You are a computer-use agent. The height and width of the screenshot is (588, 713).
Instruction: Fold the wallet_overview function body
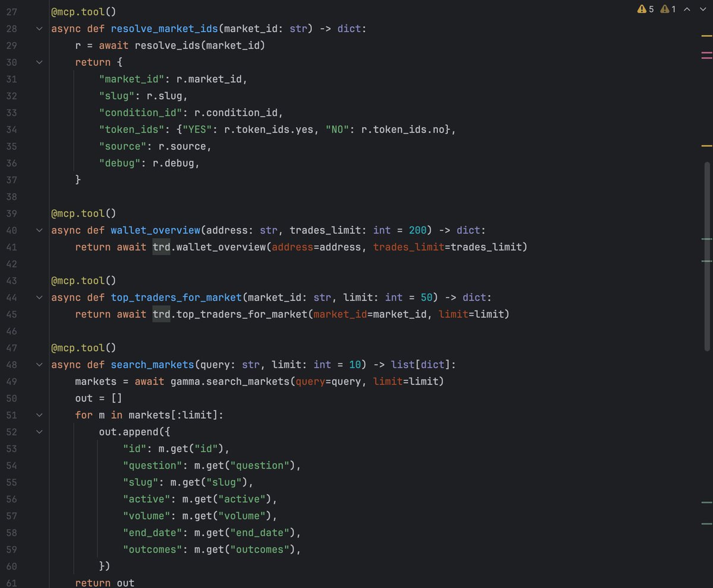(39, 230)
